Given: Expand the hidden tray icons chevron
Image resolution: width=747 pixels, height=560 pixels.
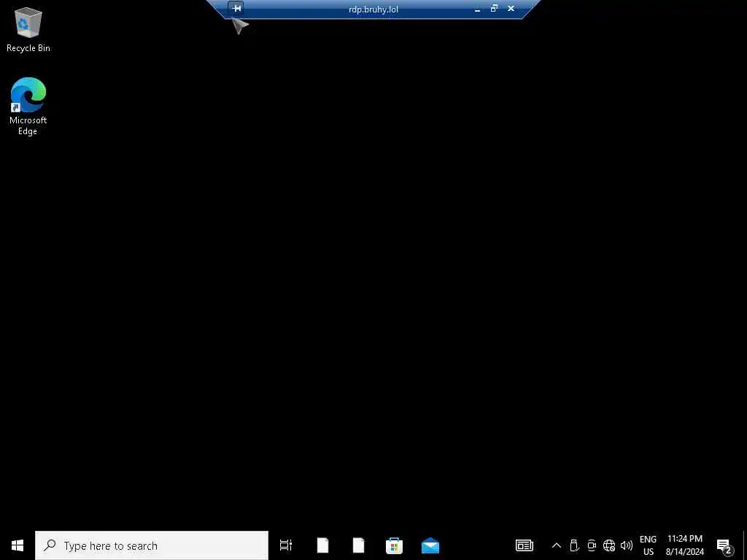Looking at the screenshot, I should pyautogui.click(x=556, y=545).
